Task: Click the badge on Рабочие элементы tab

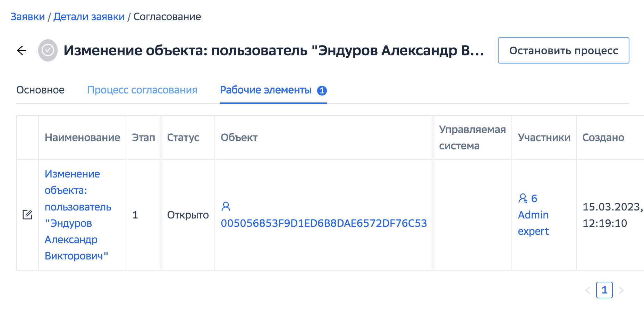Action: coord(322,90)
